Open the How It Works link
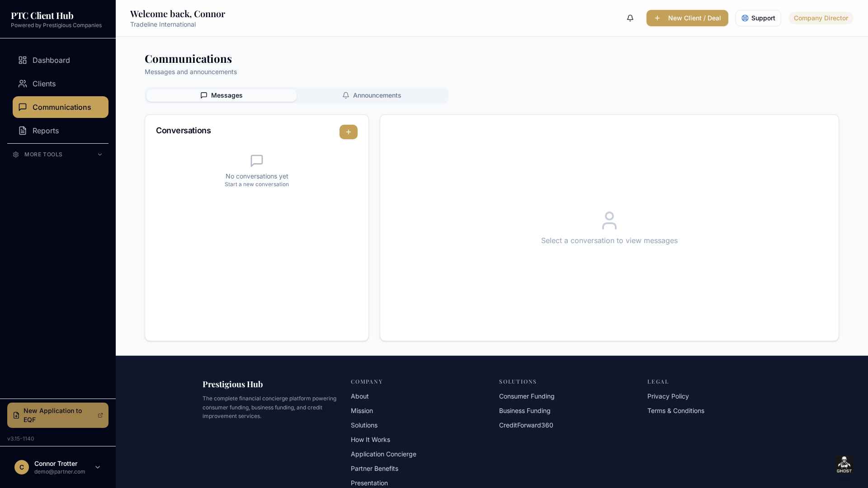The width and height of the screenshot is (868, 488). pyautogui.click(x=370, y=440)
